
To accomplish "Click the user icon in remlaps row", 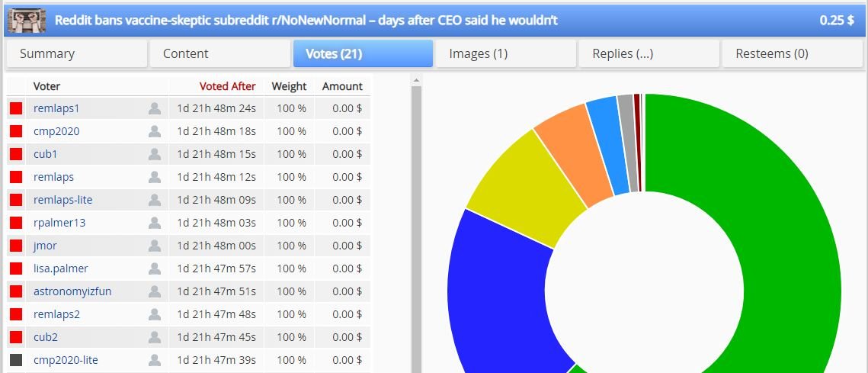I will (155, 177).
